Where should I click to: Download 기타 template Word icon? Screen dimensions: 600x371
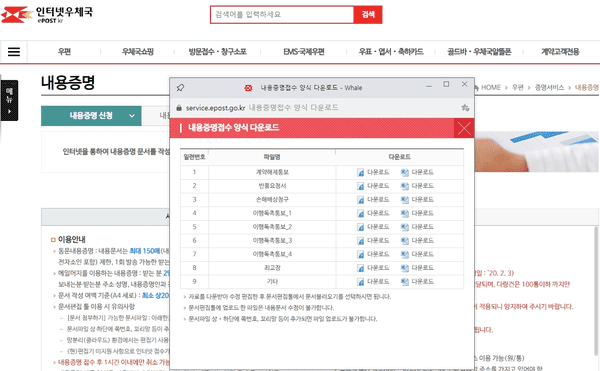(404, 282)
